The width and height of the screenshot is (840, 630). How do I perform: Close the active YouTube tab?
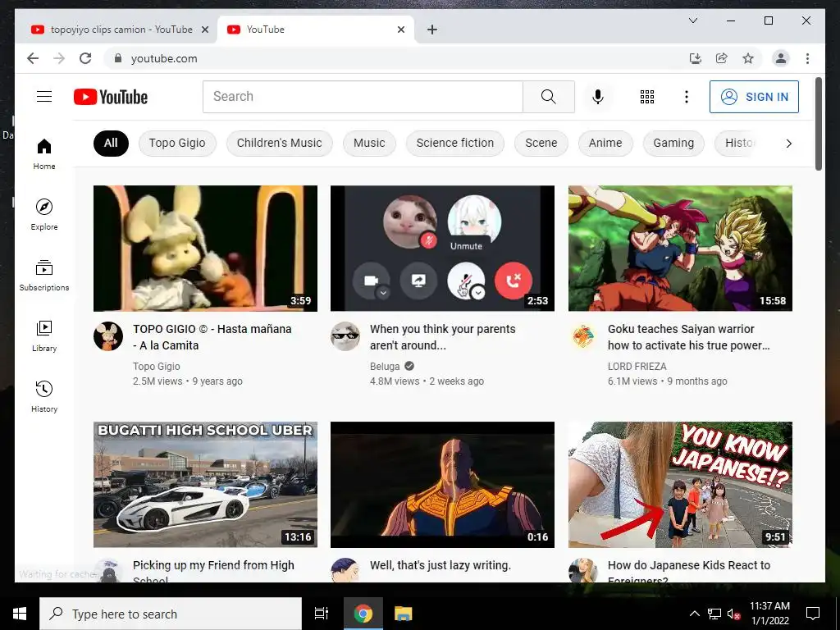(400, 30)
